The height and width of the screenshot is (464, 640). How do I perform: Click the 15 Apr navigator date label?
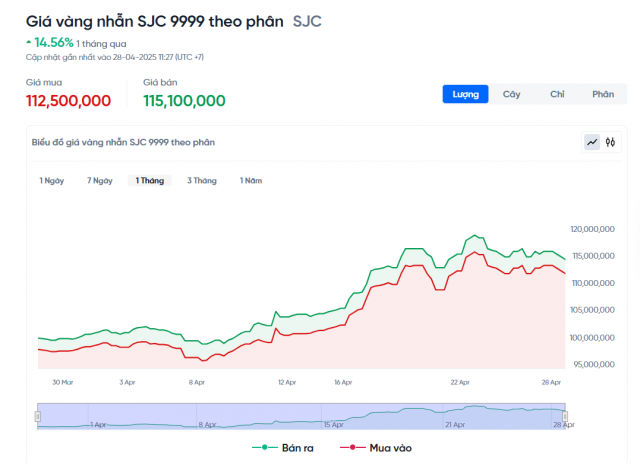tap(333, 425)
